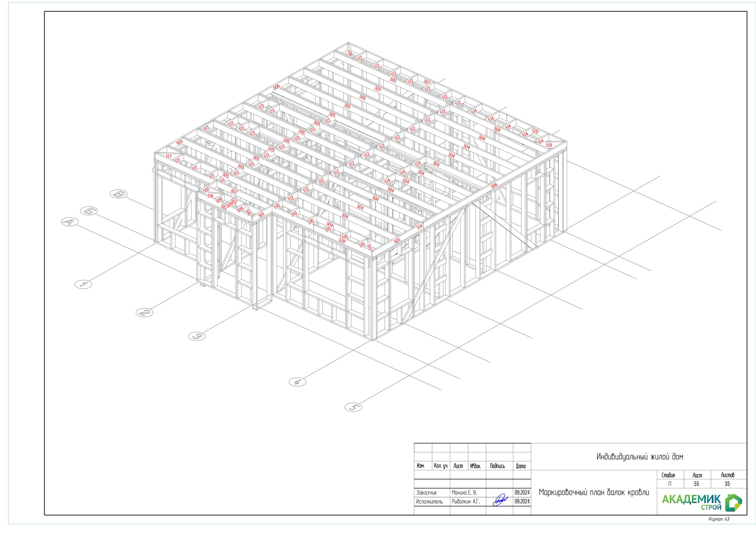The image size is (756, 534).
Task: Click the Стадия header cell
Action: click(x=668, y=475)
